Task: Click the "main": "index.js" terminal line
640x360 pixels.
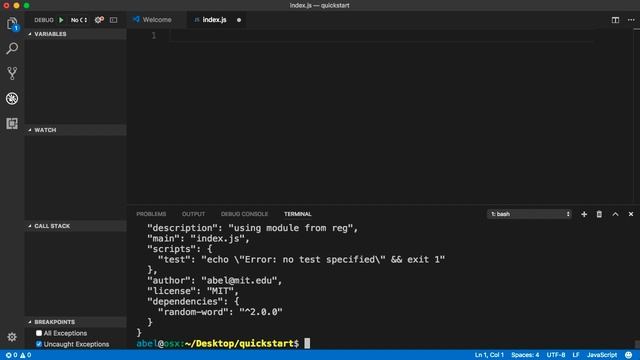Action: coord(198,238)
